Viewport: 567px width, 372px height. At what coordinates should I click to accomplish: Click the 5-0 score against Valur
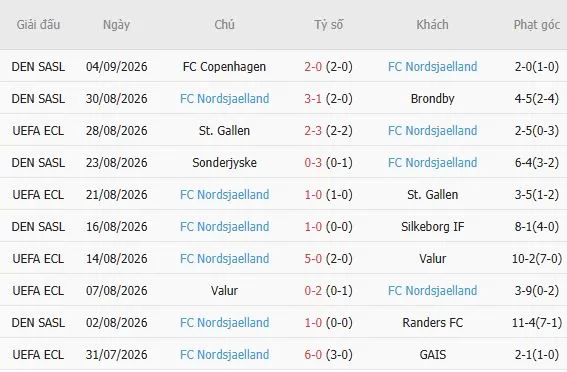pyautogui.click(x=313, y=258)
